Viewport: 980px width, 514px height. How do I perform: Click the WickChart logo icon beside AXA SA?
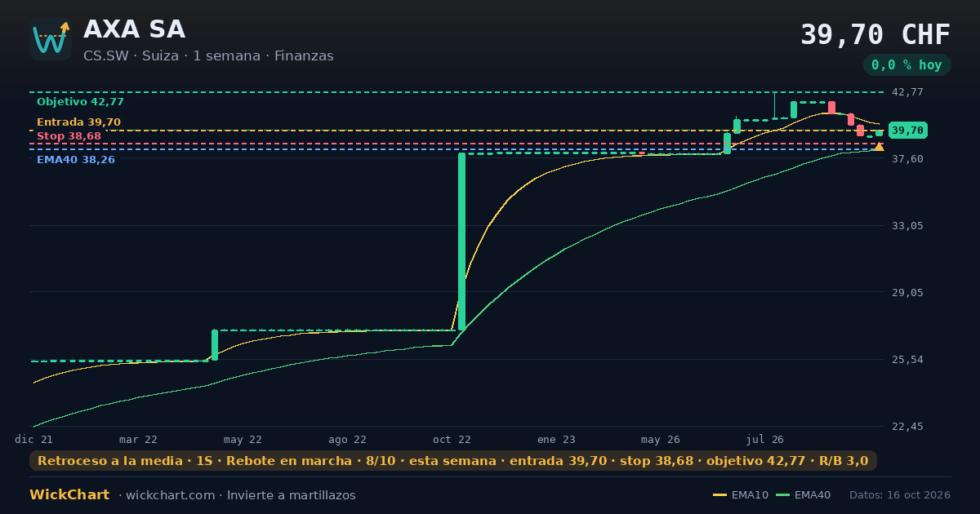51,39
